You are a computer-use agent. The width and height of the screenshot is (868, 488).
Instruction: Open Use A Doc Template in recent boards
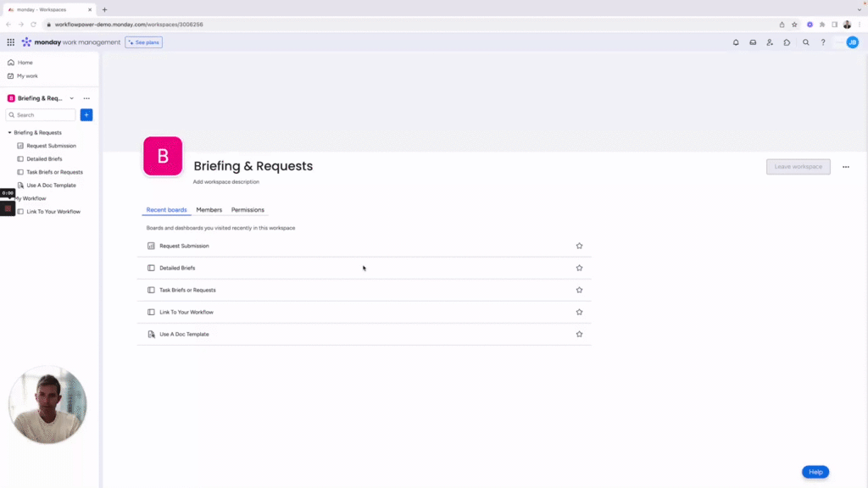point(184,334)
